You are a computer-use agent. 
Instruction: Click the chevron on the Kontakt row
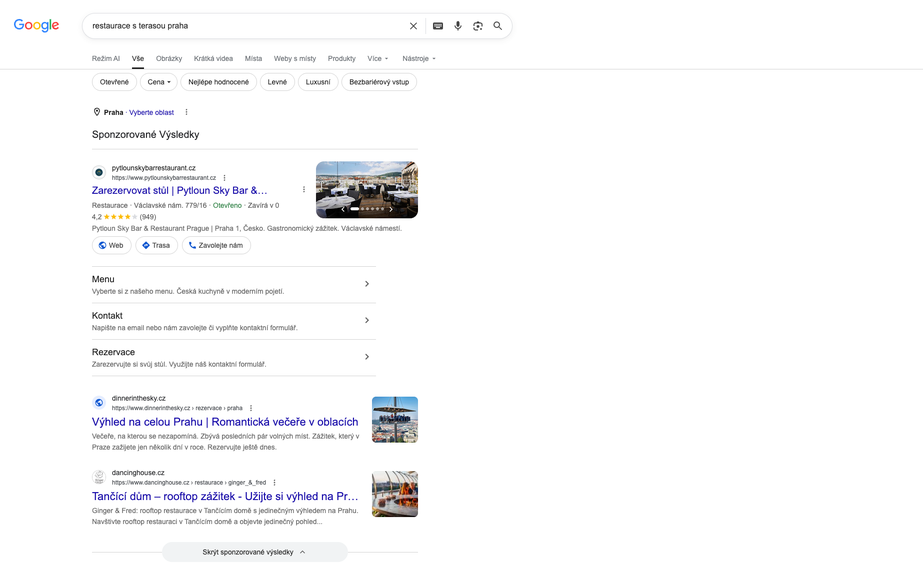tap(367, 320)
